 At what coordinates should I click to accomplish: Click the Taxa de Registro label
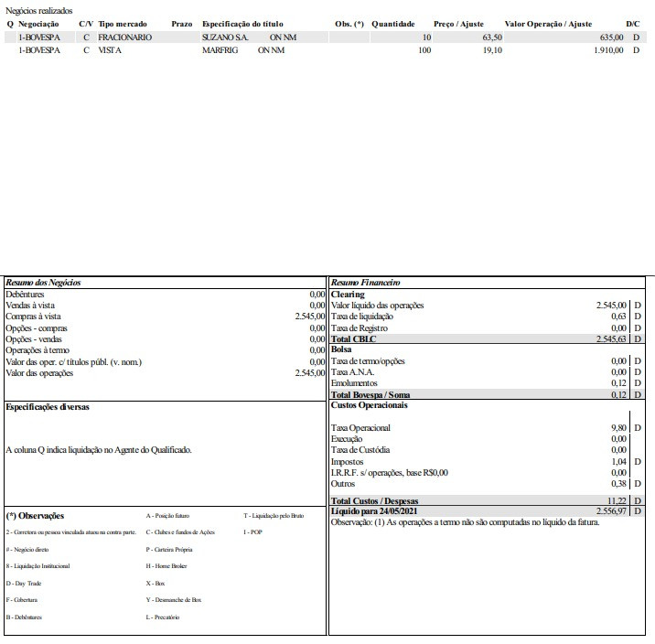tap(360, 328)
